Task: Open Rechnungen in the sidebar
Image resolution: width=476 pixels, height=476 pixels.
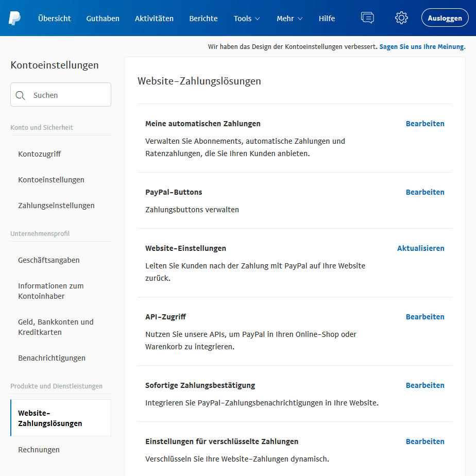Action: point(39,450)
